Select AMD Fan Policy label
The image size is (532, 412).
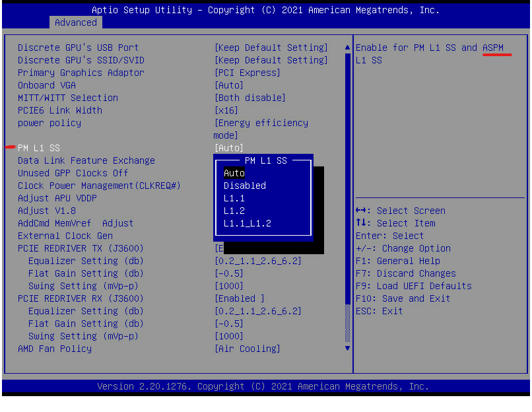coord(55,349)
